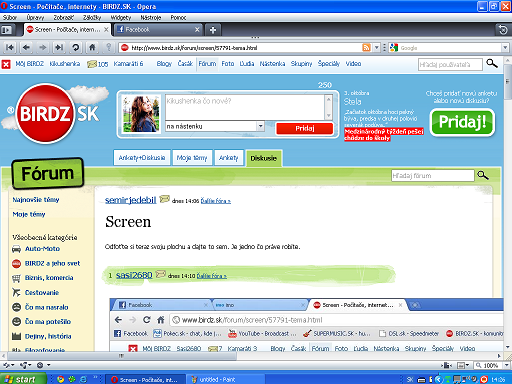The image size is (512, 384).
Task: Click the closed tabs trash icon
Action: click(x=503, y=30)
